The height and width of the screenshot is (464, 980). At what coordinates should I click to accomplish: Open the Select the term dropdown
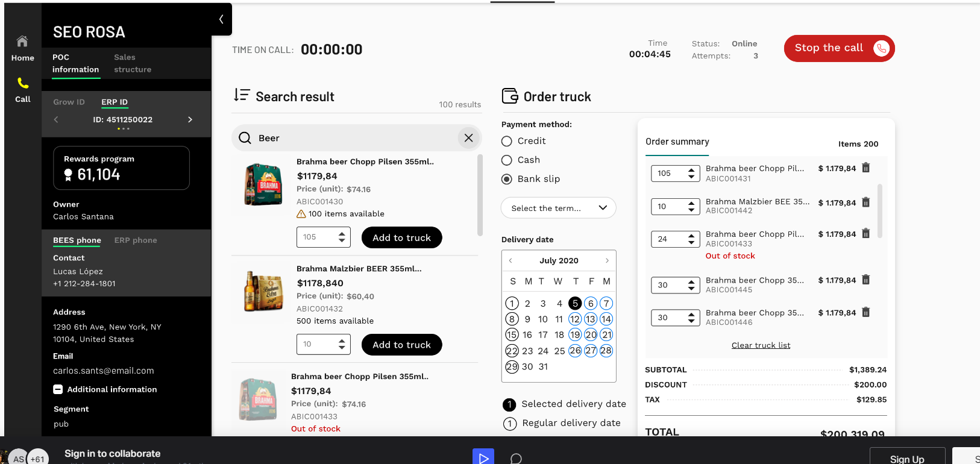558,208
